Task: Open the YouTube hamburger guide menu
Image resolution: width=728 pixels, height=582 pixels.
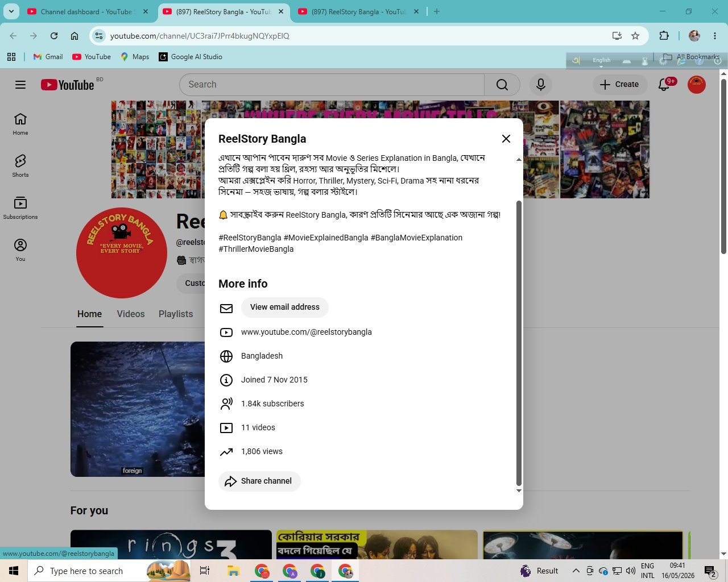Action: pos(20,85)
